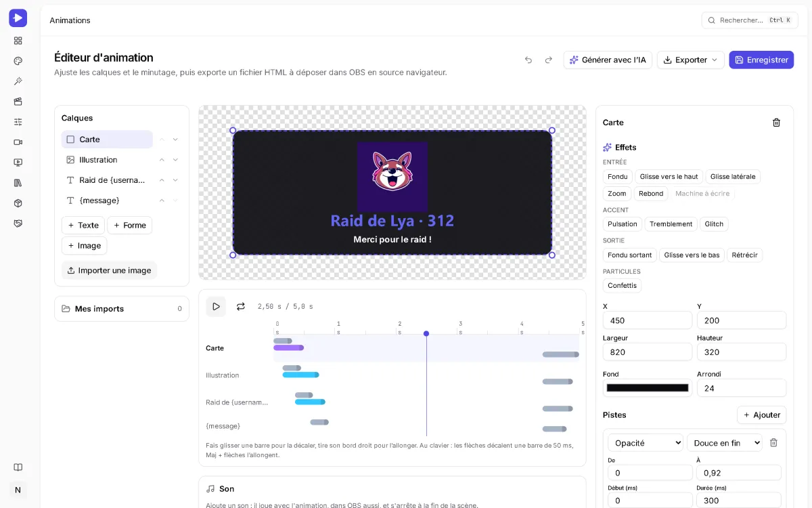The image size is (812, 508).
Task: Open the Fond black color swatch
Action: tap(648, 388)
